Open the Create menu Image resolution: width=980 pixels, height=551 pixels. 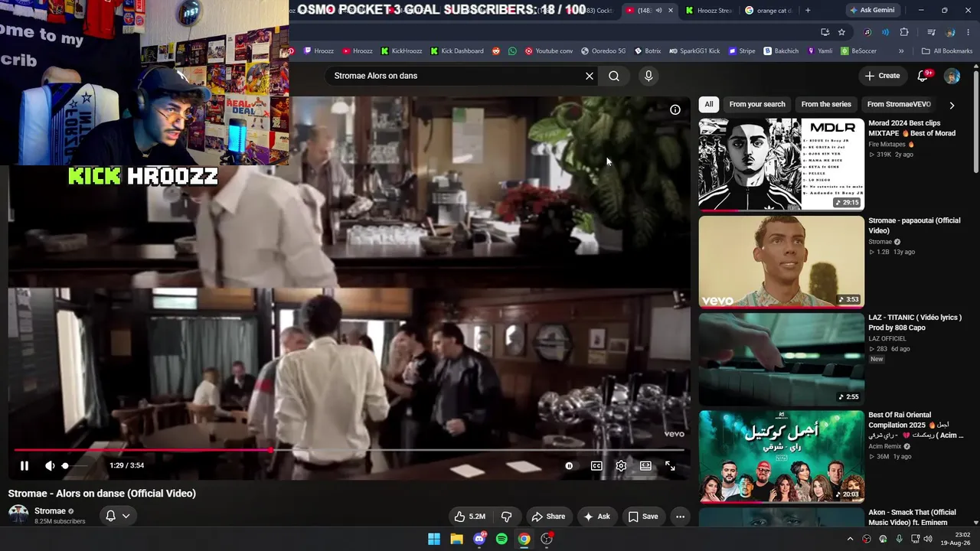coord(882,76)
